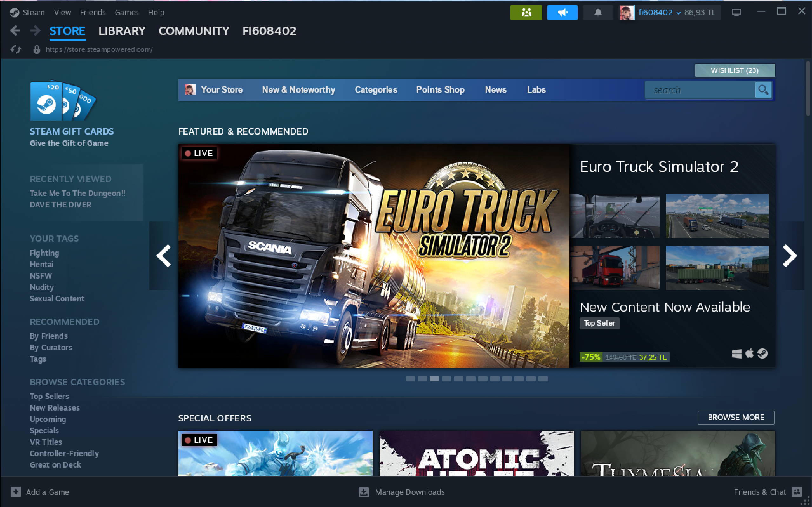Click the store search magnifier icon

click(x=763, y=90)
